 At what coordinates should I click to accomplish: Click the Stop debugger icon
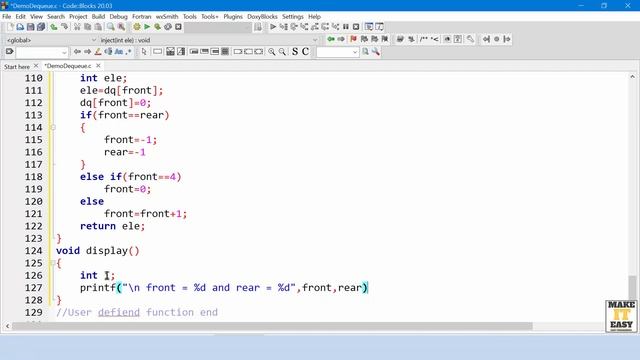click(356, 27)
